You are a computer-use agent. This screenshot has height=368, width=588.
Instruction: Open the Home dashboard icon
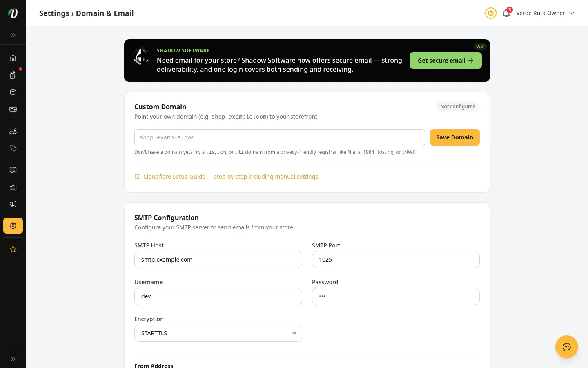(13, 58)
